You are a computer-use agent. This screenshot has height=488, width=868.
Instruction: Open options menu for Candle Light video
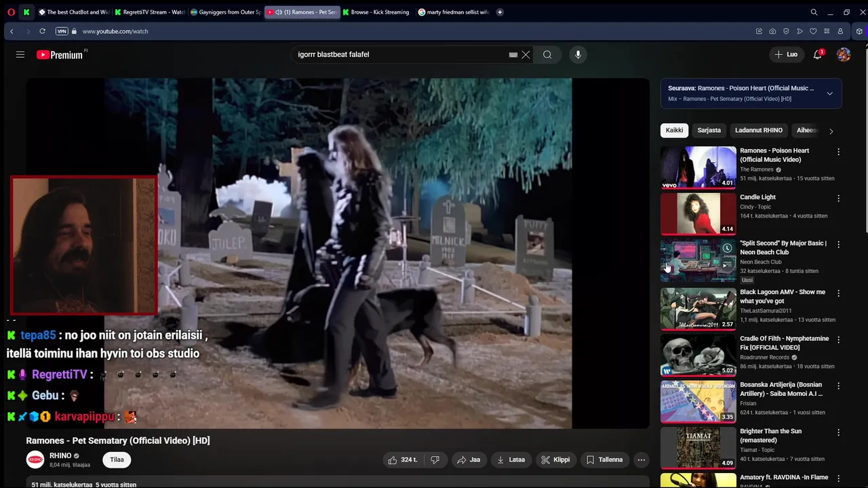(838, 199)
